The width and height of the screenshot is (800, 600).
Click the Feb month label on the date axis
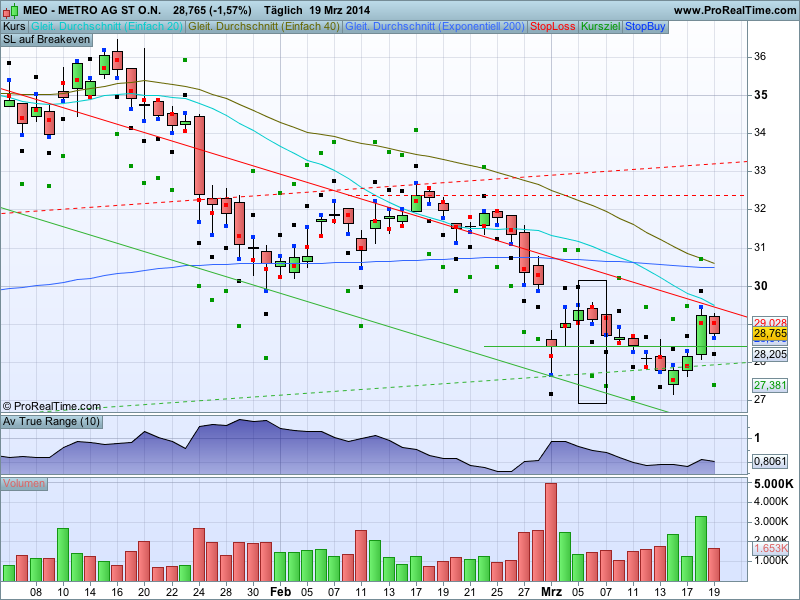(280, 592)
